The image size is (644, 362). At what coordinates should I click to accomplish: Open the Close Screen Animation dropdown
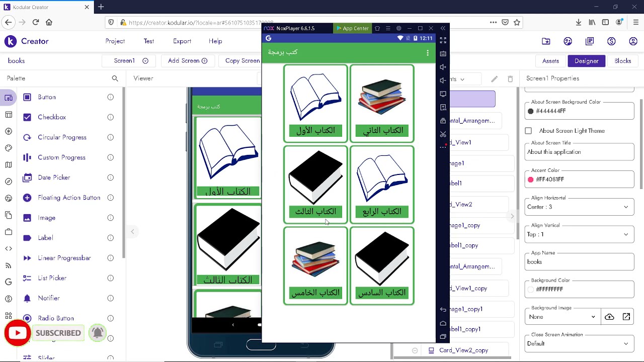580,343
